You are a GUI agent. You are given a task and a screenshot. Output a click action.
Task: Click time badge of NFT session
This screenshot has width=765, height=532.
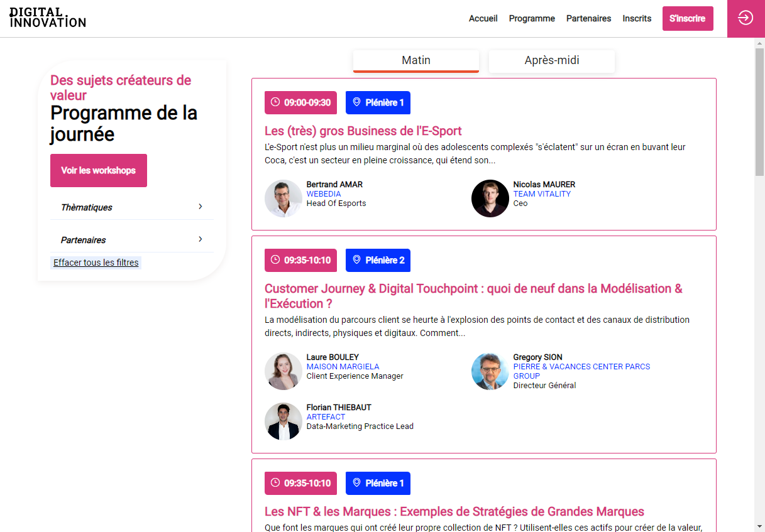(x=300, y=484)
